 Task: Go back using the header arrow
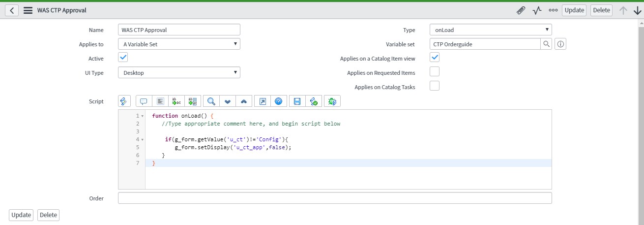click(12, 10)
